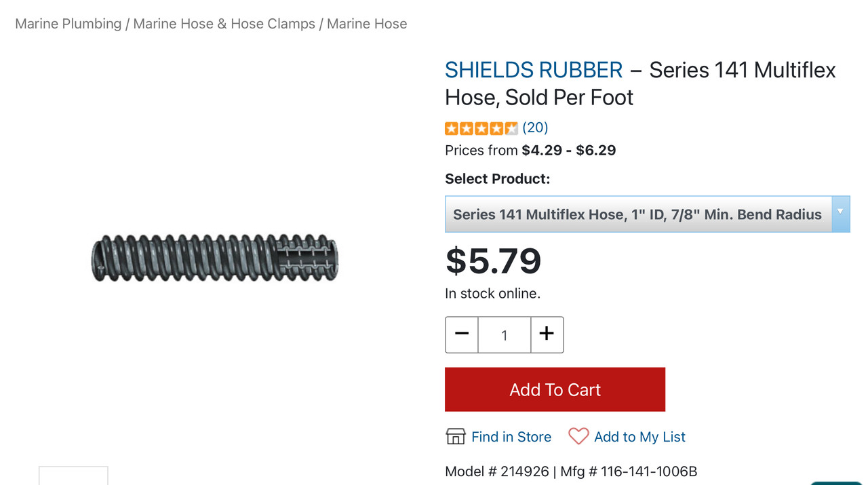Click the blue dropdown arrow on product selector
The image size is (868, 485).
tap(840, 214)
